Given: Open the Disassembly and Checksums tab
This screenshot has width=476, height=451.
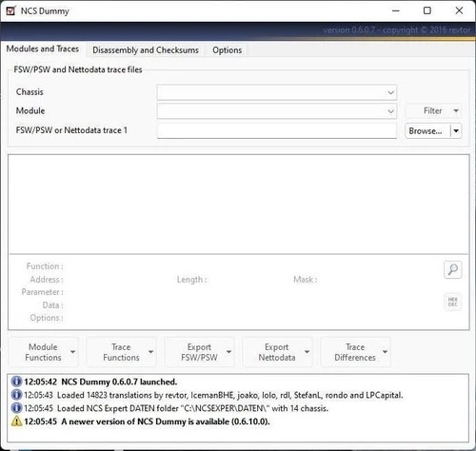Looking at the screenshot, I should click(146, 50).
